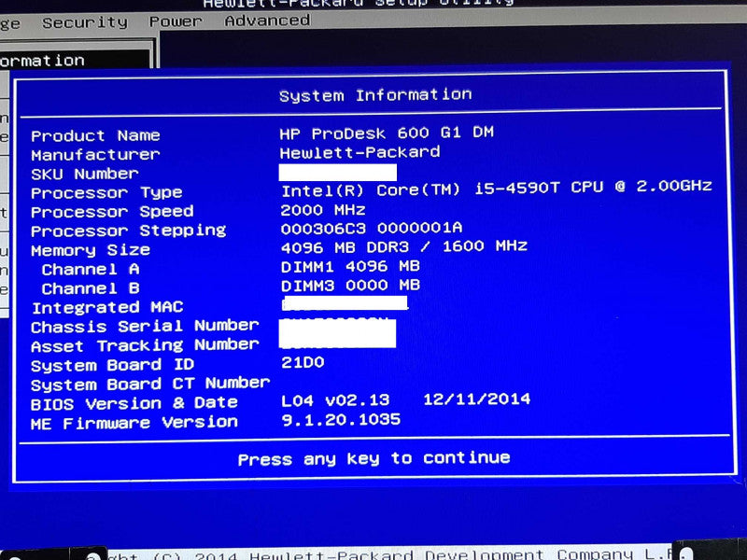This screenshot has height=560, width=747.
Task: Click the 'Integrated MAC' label
Action: click(107, 308)
